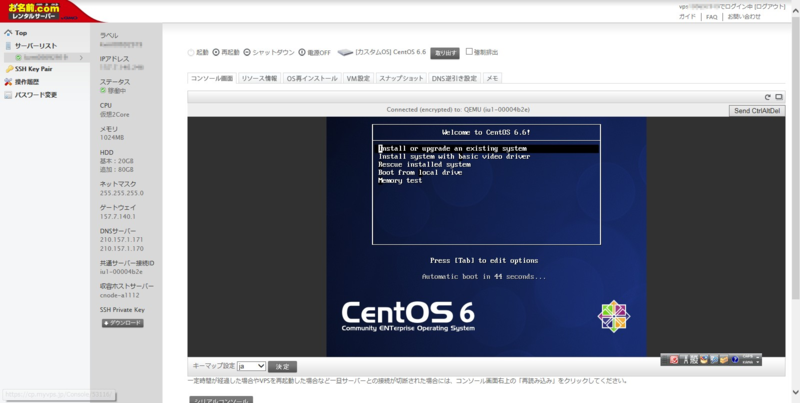Viewport: 800px width, 403px height.
Task: Switch to the DNS逆引き設定 tab
Action: 454,79
